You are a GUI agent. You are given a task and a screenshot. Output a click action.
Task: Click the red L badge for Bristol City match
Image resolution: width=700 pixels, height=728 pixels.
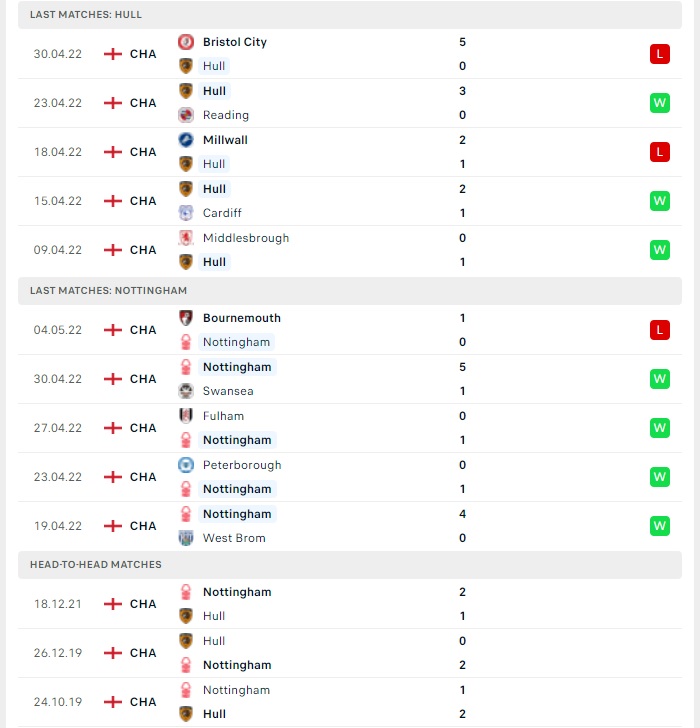click(660, 54)
